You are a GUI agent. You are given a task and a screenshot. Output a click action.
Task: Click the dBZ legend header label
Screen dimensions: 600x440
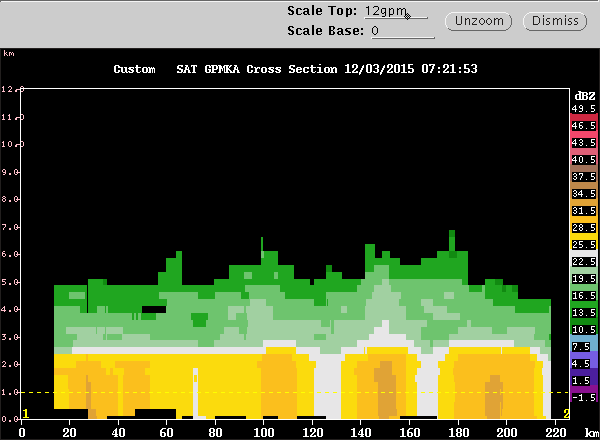[582, 91]
